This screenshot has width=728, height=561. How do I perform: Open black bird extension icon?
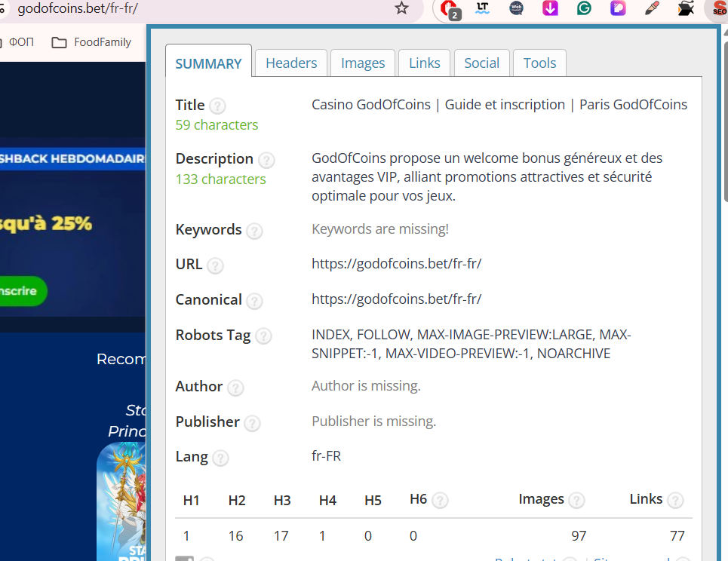point(686,8)
